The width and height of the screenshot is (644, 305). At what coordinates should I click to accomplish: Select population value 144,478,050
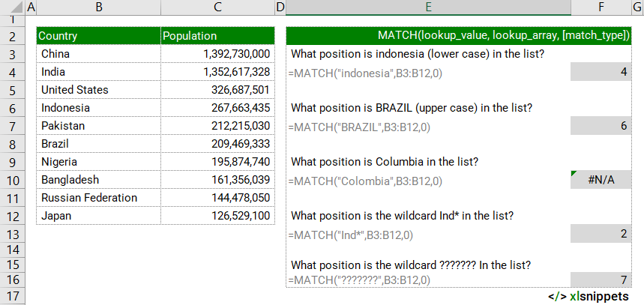coord(217,198)
